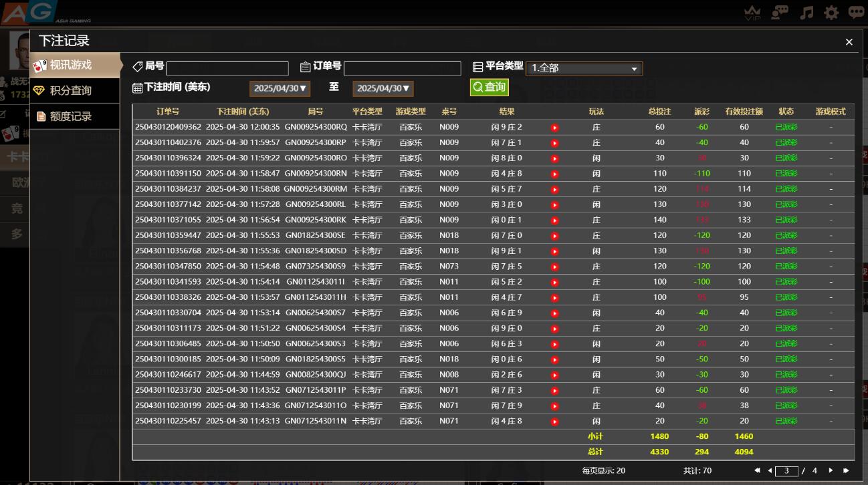This screenshot has height=485, width=868.
Task: Play replay video for order 250430110225457
Action: pos(554,422)
